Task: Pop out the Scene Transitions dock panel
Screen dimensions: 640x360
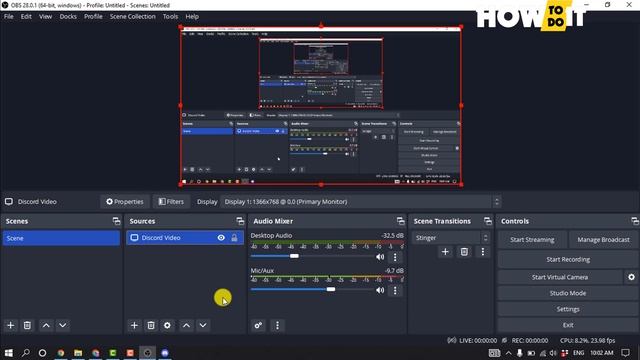Action: point(488,221)
